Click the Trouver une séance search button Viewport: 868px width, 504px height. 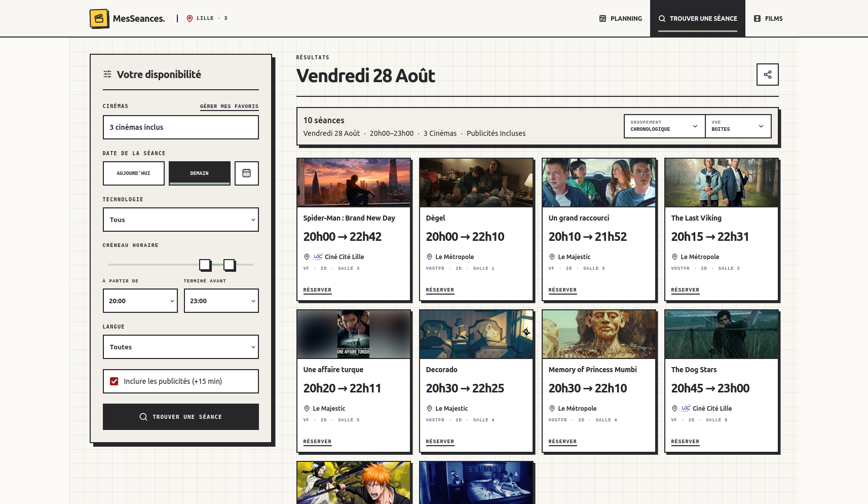click(181, 417)
